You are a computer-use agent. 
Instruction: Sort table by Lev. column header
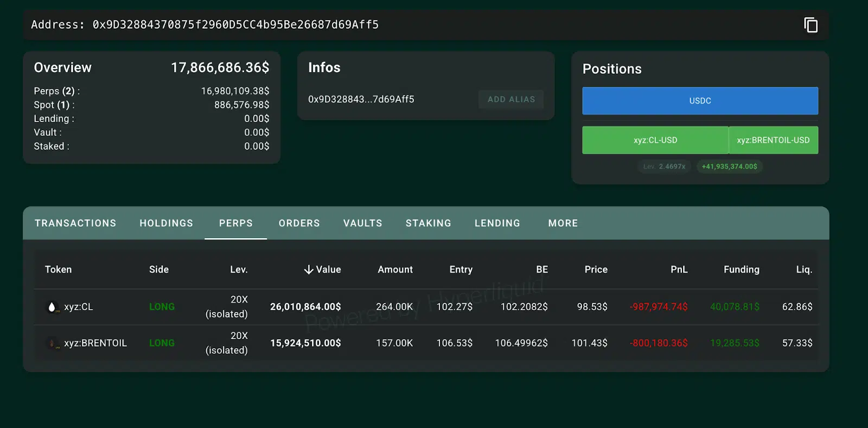pyautogui.click(x=239, y=270)
